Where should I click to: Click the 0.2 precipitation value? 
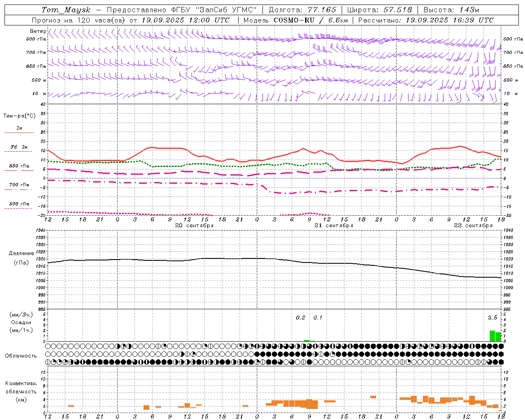(x=301, y=317)
